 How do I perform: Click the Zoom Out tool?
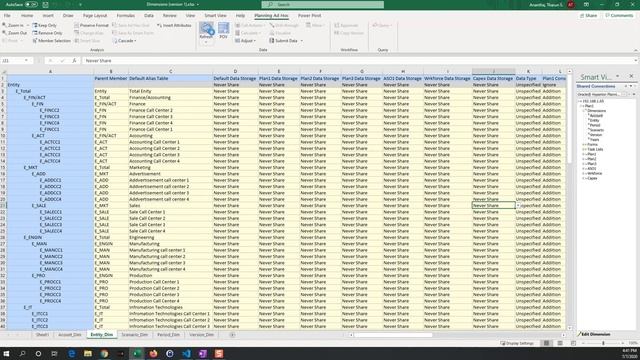click(x=14, y=33)
